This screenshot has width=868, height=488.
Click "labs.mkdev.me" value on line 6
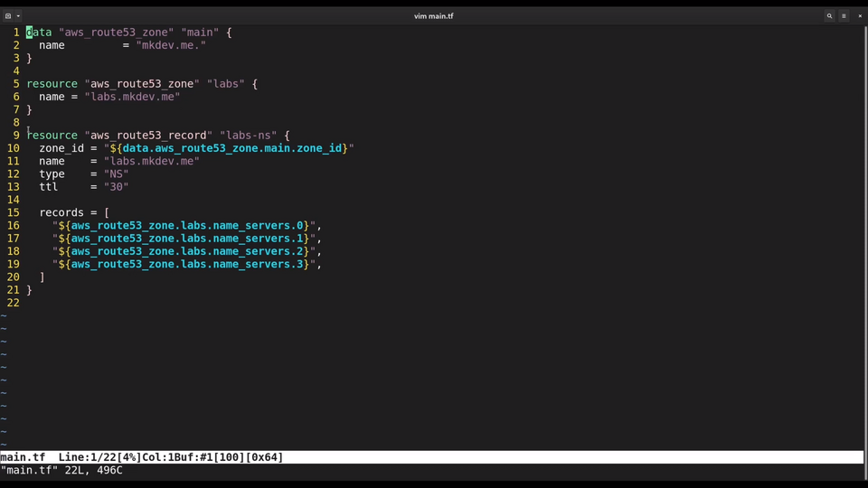tap(132, 97)
